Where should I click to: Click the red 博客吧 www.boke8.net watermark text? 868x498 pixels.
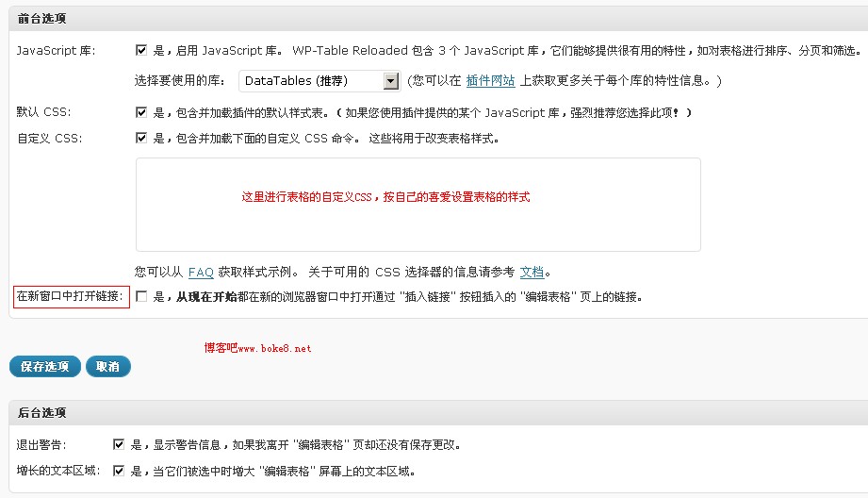(x=257, y=348)
